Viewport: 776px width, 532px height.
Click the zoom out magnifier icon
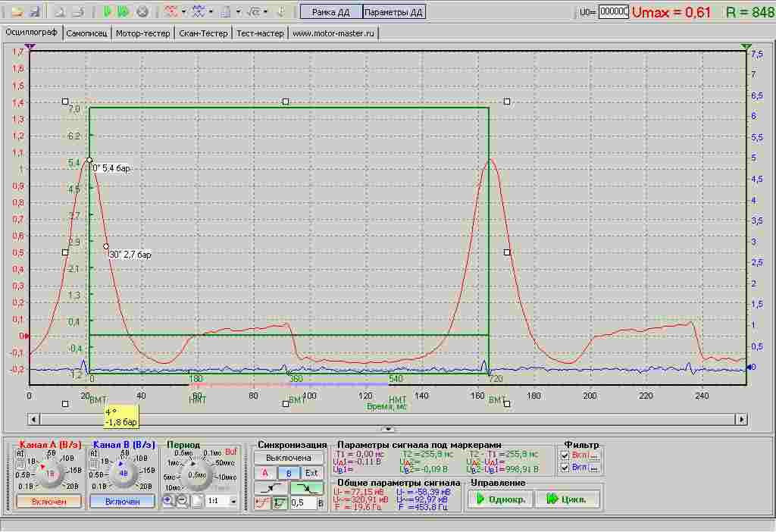click(182, 501)
